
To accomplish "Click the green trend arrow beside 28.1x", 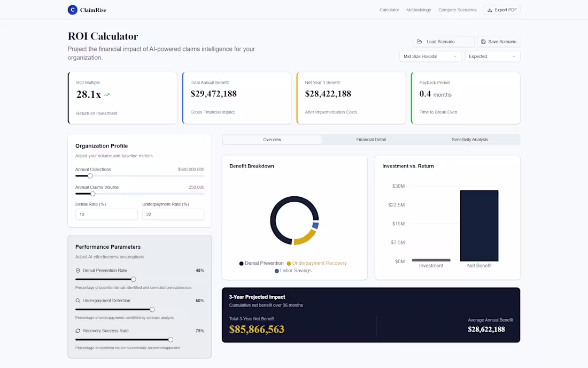I will tap(107, 95).
